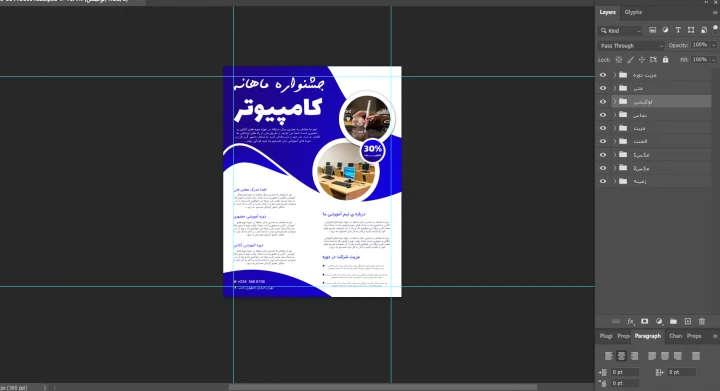Viewport: 720px width, 391px height.
Task: Create a new layer with the plus icon
Action: 688,322
